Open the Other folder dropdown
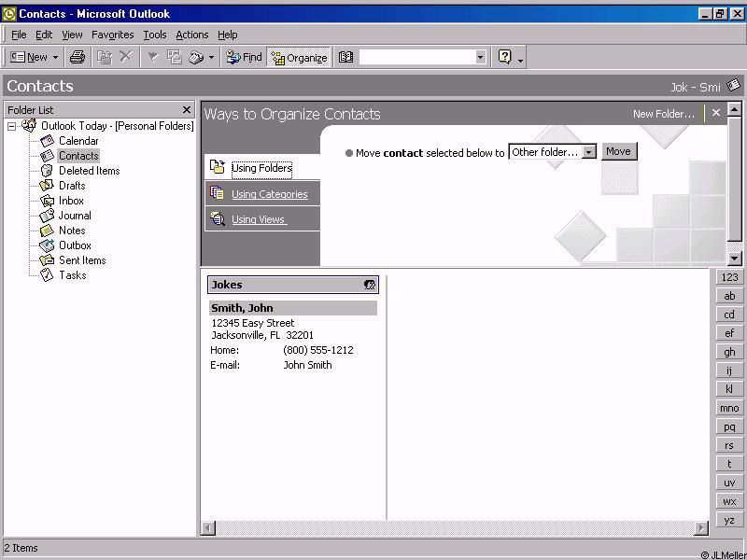747x560 pixels. pos(552,152)
